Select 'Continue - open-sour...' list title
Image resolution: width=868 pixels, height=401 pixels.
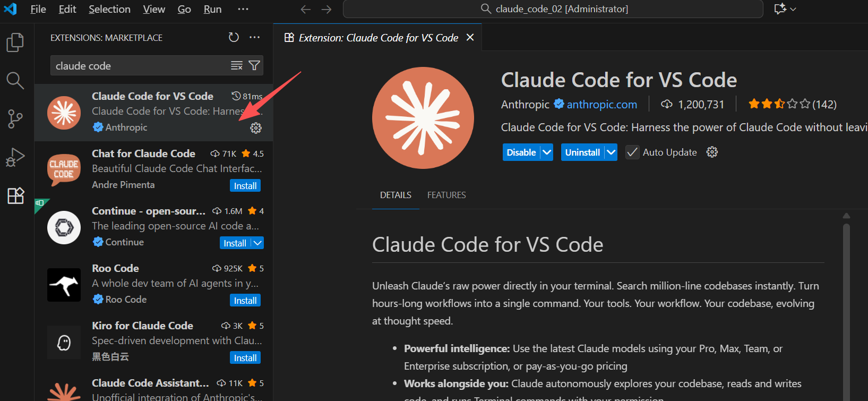[149, 211]
